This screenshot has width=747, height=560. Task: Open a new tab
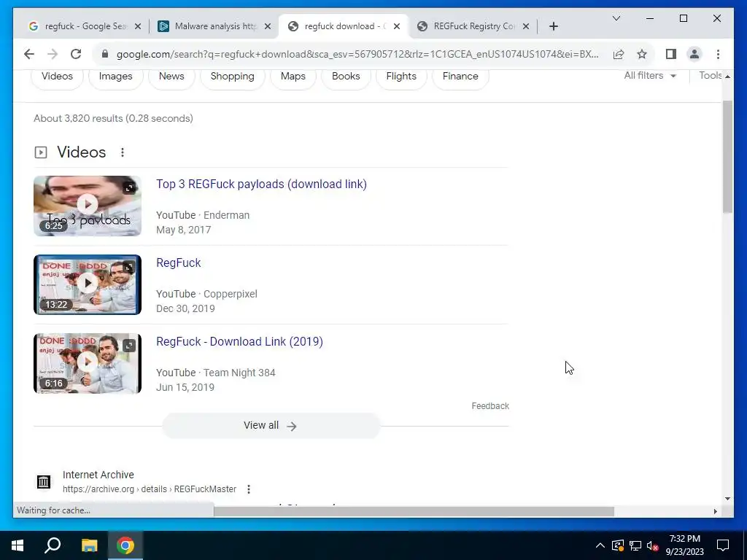(553, 26)
